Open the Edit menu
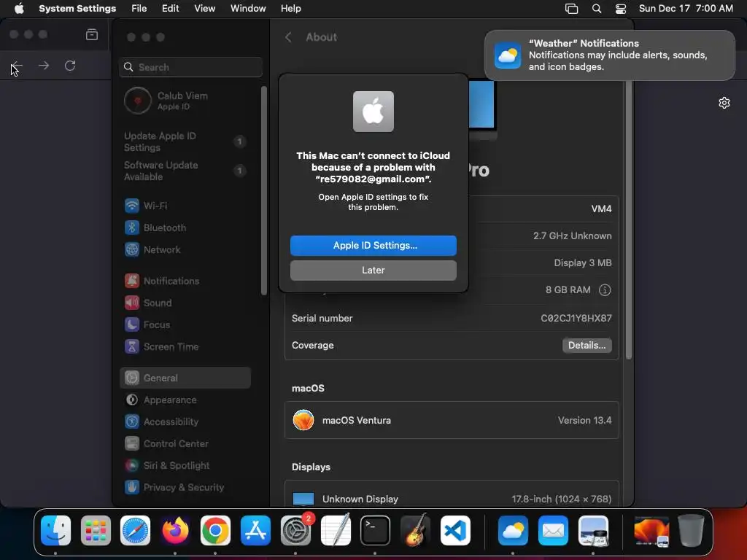Image resolution: width=747 pixels, height=560 pixels. click(170, 9)
